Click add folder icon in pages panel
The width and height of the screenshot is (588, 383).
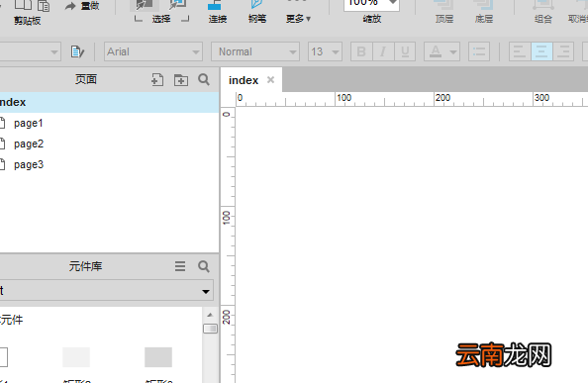(181, 80)
